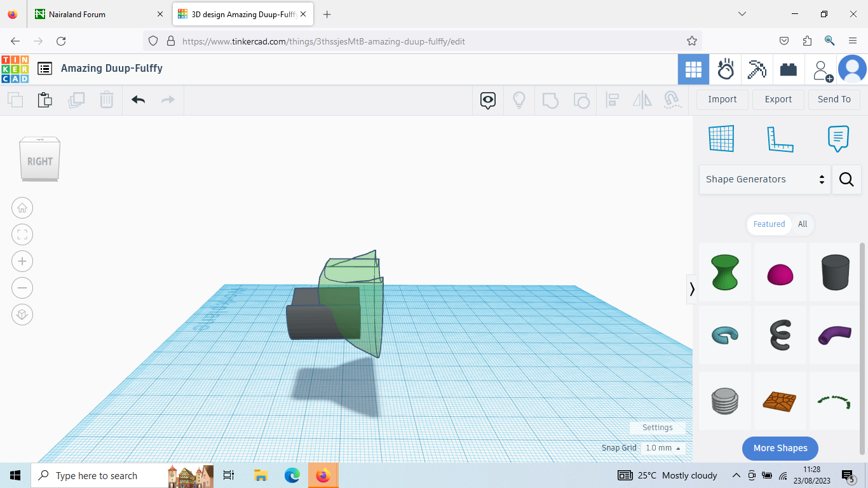Click the Home view icon on the left
The width and height of the screenshot is (868, 488).
[22, 208]
